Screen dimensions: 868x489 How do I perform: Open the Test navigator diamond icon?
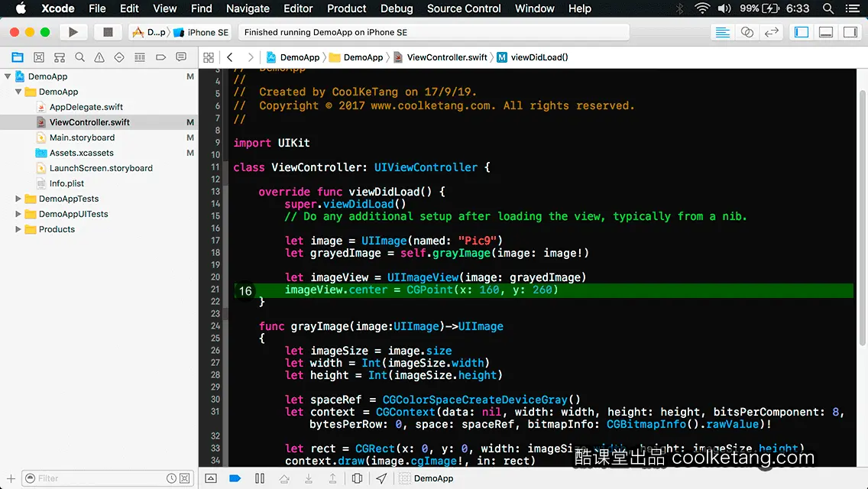pos(119,57)
